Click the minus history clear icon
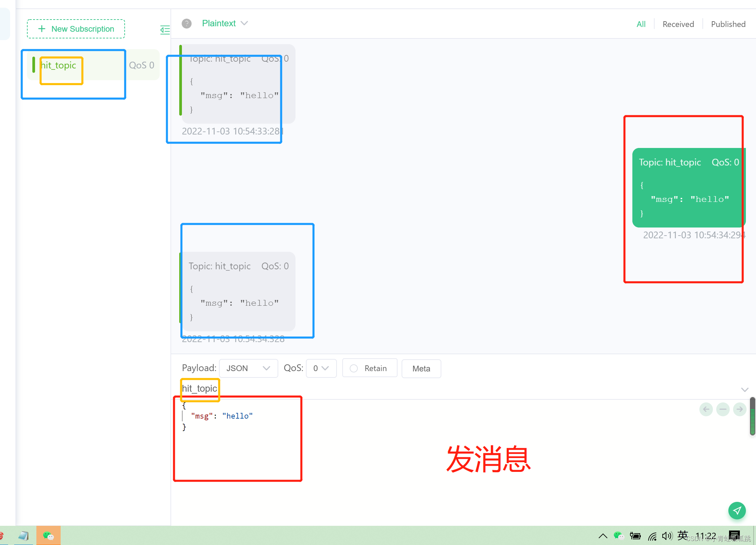 723,409
